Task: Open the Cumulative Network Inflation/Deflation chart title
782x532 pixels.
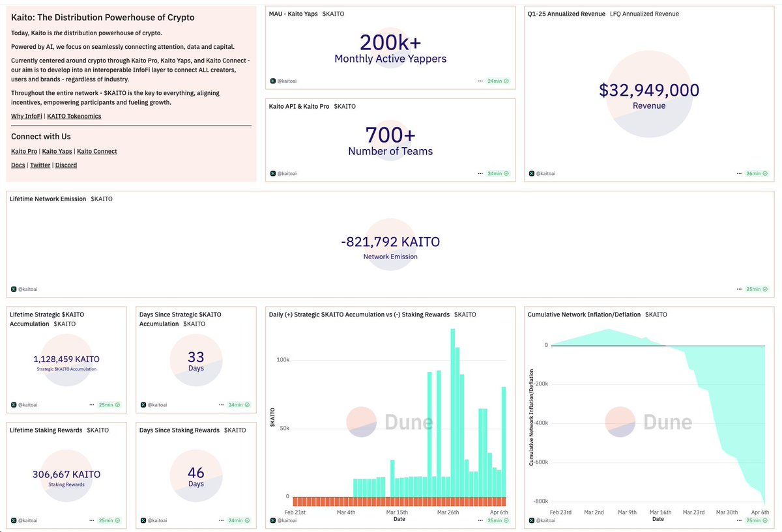Action: pos(584,315)
